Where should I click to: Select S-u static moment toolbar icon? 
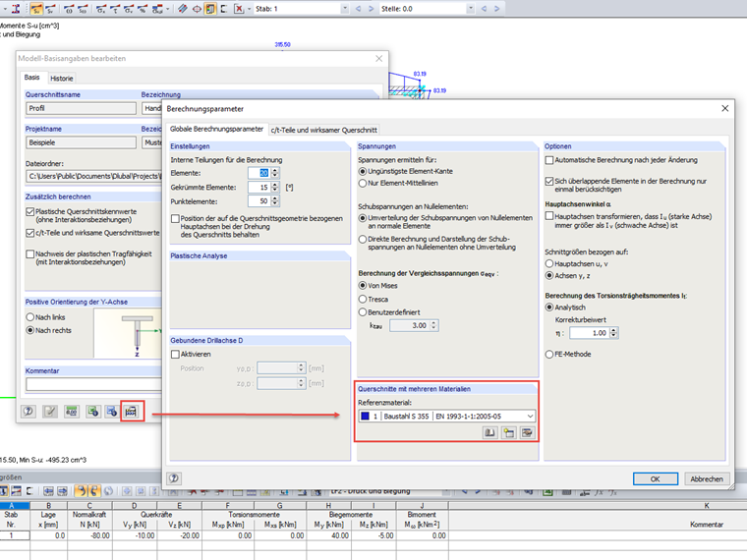click(x=36, y=9)
